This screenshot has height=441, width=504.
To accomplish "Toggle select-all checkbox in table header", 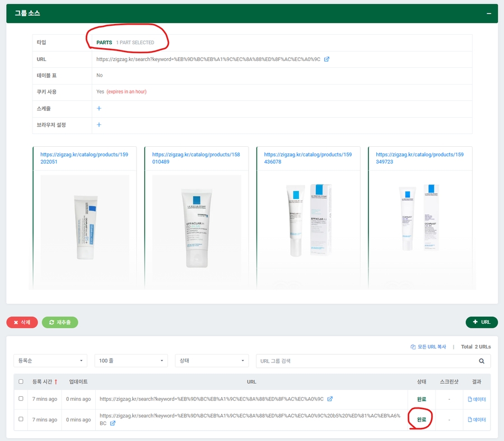I will coord(21,382).
